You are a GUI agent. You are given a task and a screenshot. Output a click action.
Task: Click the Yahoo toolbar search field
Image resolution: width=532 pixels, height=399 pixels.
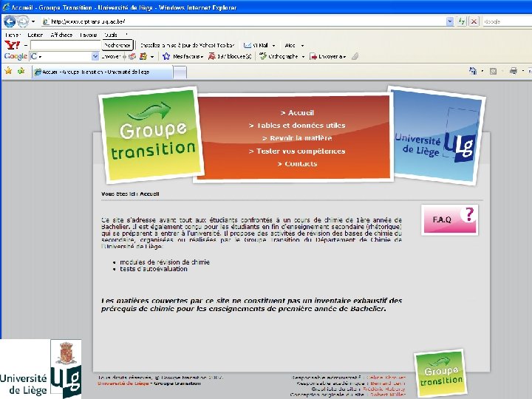(x=66, y=45)
